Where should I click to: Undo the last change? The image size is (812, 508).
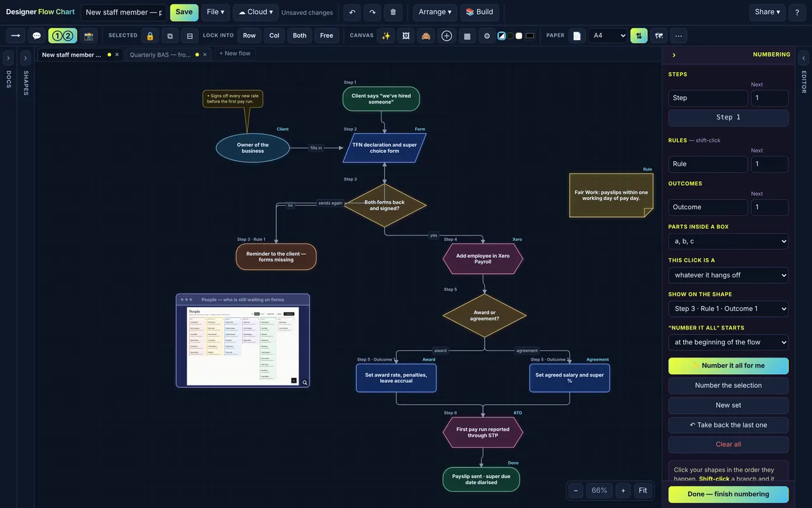[x=353, y=12]
